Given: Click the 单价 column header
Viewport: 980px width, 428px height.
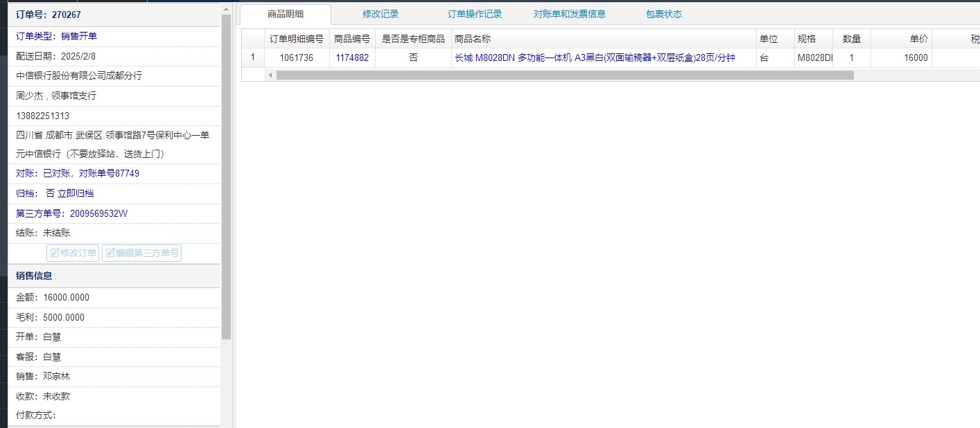Looking at the screenshot, I should 901,39.
